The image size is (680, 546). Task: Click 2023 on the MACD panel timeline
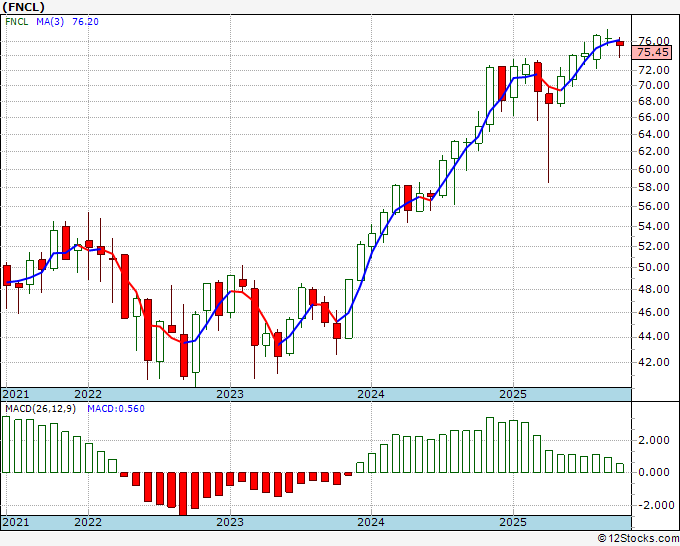click(230, 522)
